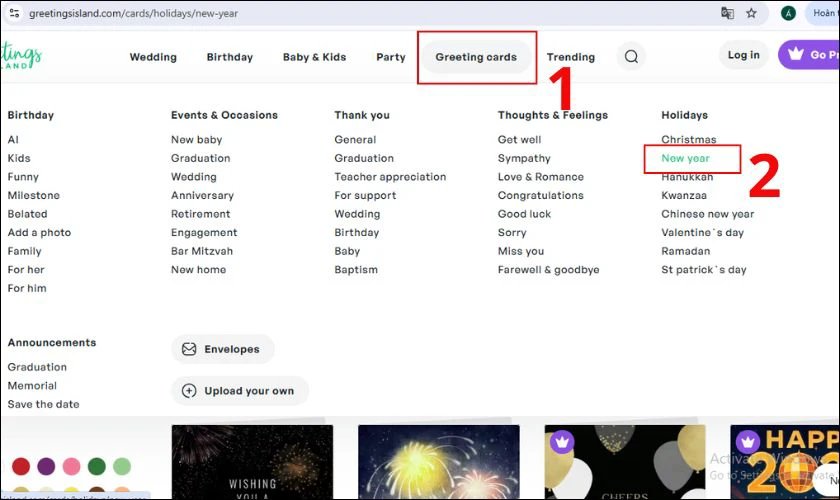
Task: Bookmark this page with the star icon
Action: pyautogui.click(x=751, y=14)
